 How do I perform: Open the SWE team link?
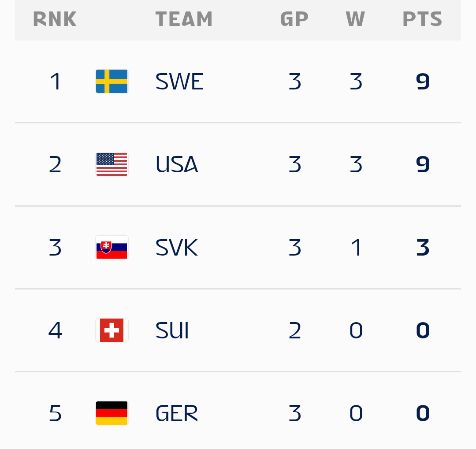click(x=179, y=82)
